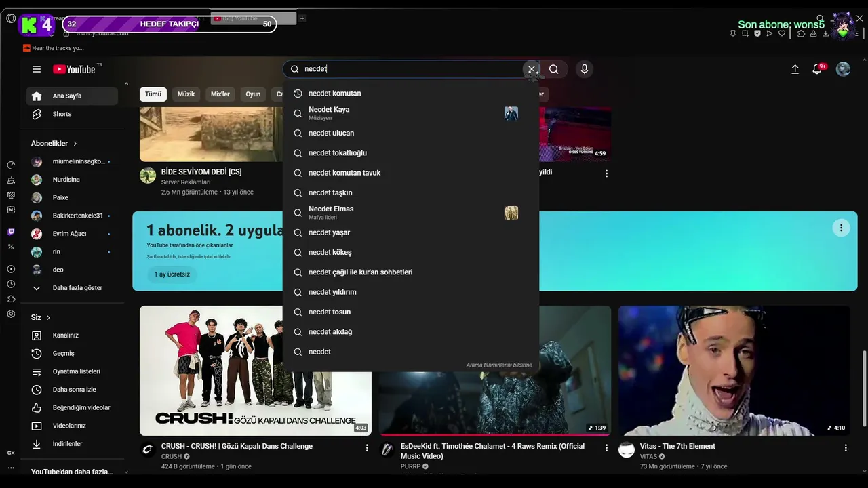This screenshot has height=488, width=868.
Task: Open subscription channel Bakirkertenkele31
Action: point(72,216)
